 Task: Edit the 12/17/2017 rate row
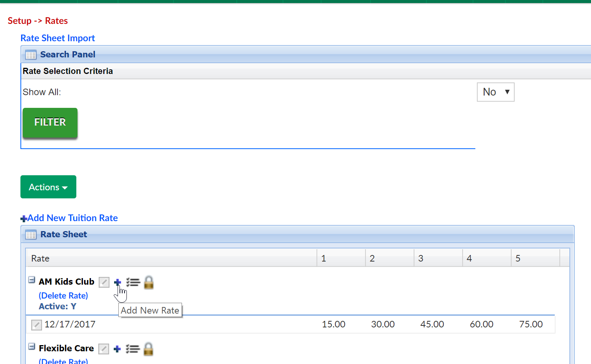coord(36,325)
